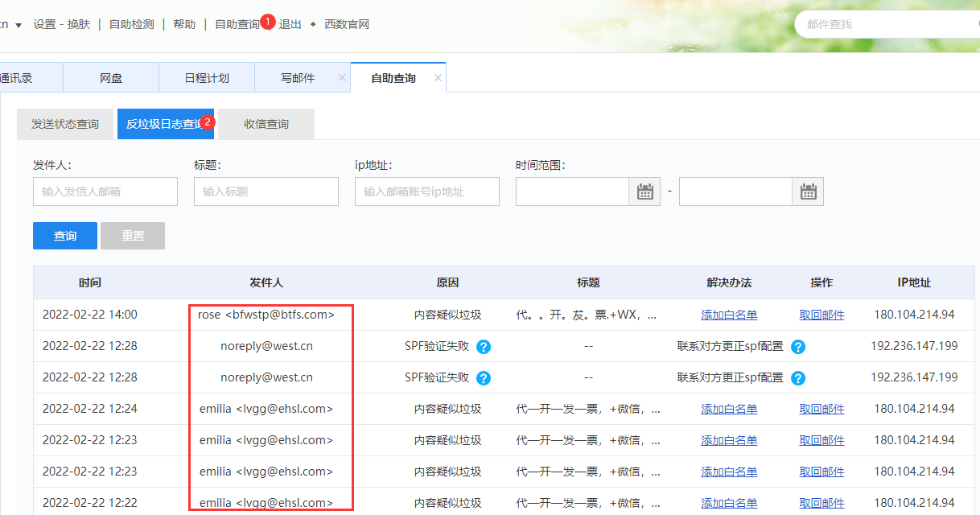Open the start date calendar picker
The height and width of the screenshot is (515, 980).
point(644,192)
